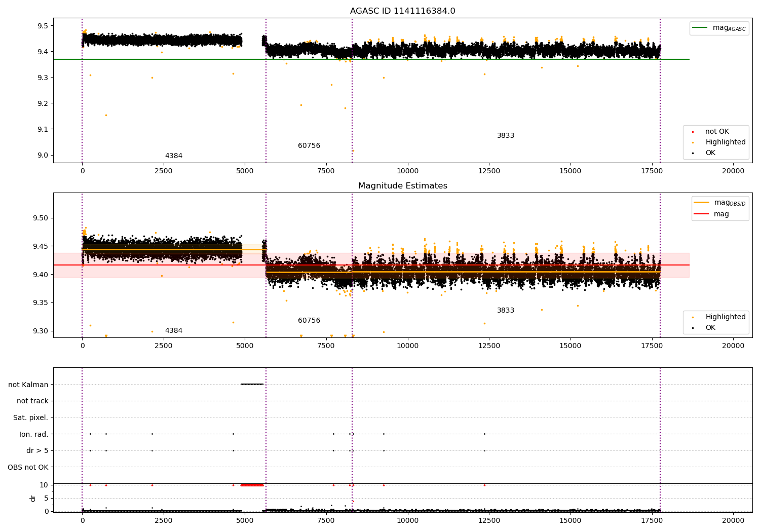Screen dimensions: 760x532
Task: Click the 12500 x-tick under AGASC ID plot
Action: pyautogui.click(x=489, y=171)
